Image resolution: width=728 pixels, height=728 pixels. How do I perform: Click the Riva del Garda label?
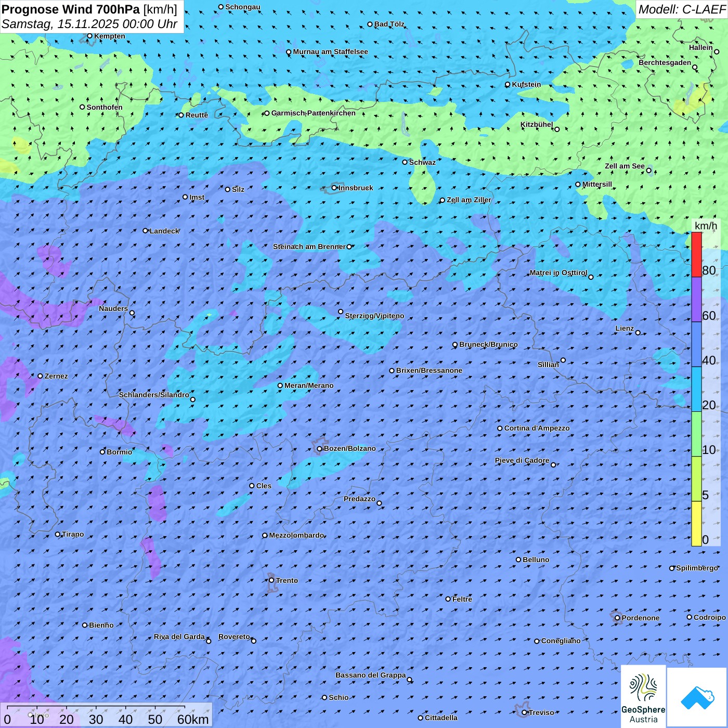(179, 636)
